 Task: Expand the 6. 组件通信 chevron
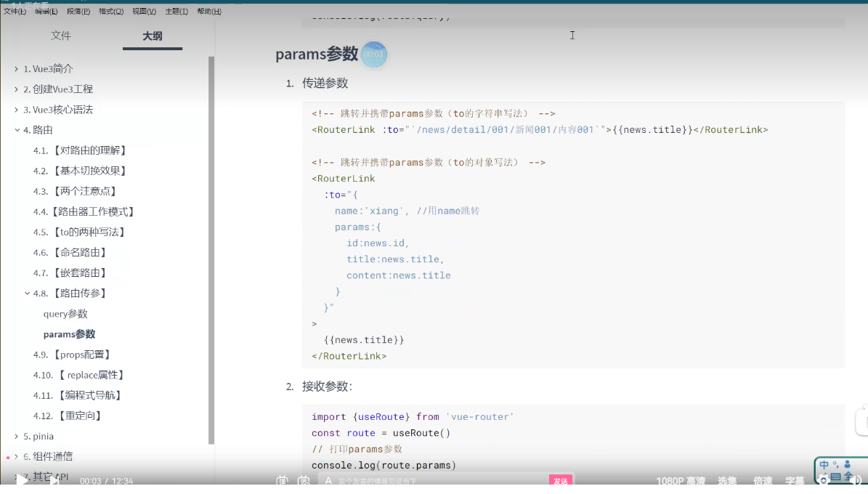point(16,457)
